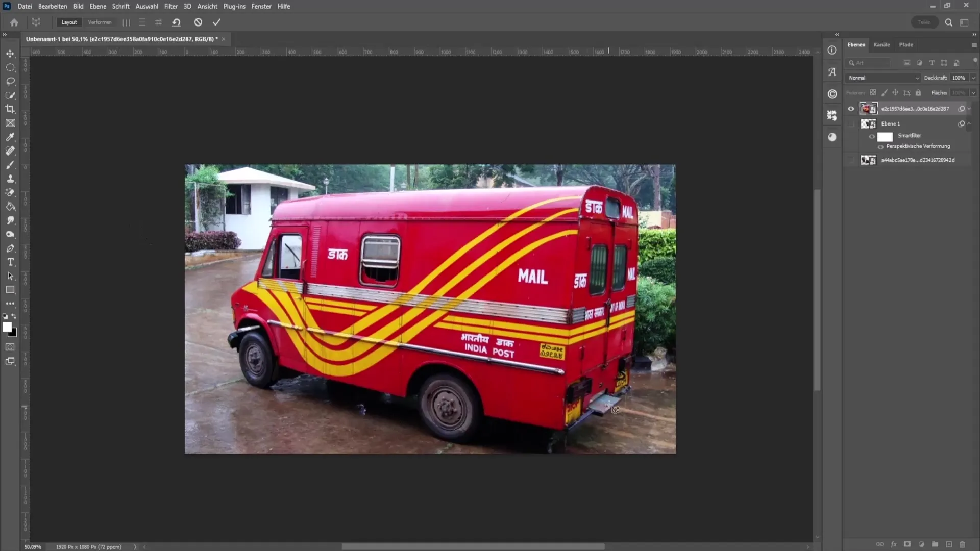Click the Layout mode button
The width and height of the screenshot is (980, 551).
[69, 22]
